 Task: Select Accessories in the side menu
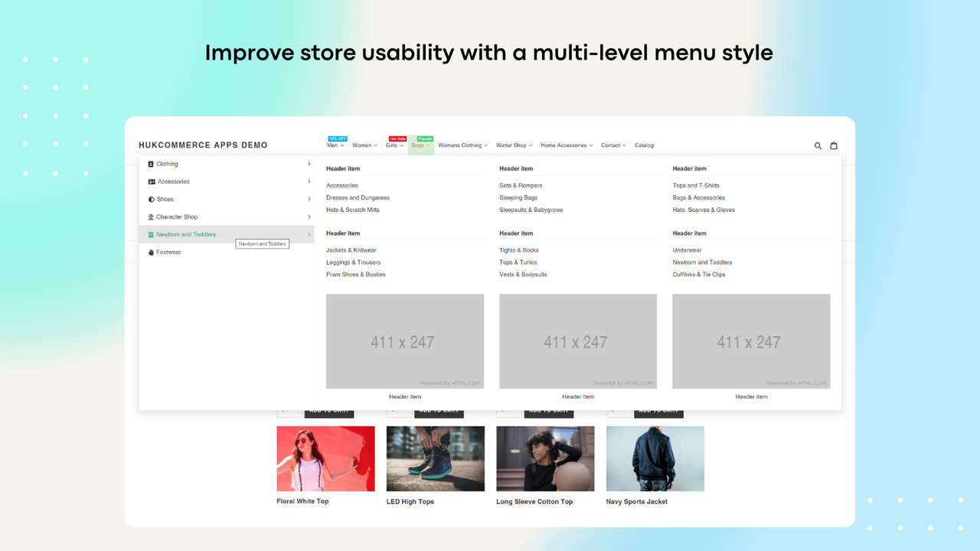click(227, 181)
